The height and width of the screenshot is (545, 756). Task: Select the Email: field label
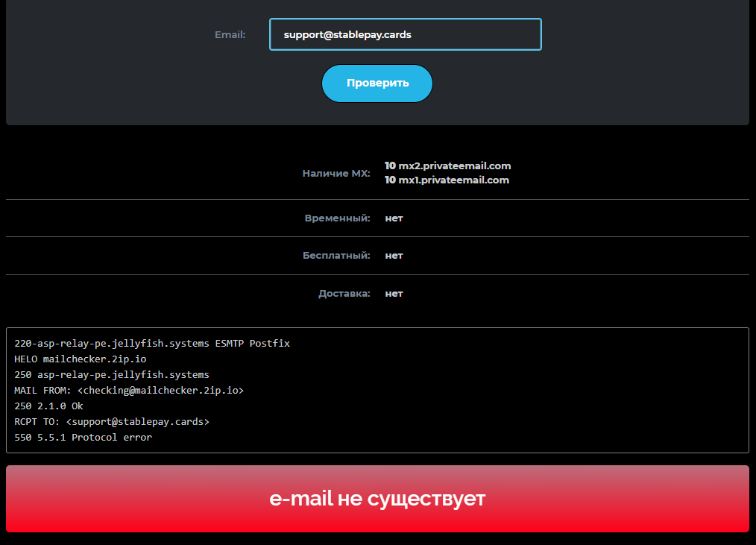point(230,35)
